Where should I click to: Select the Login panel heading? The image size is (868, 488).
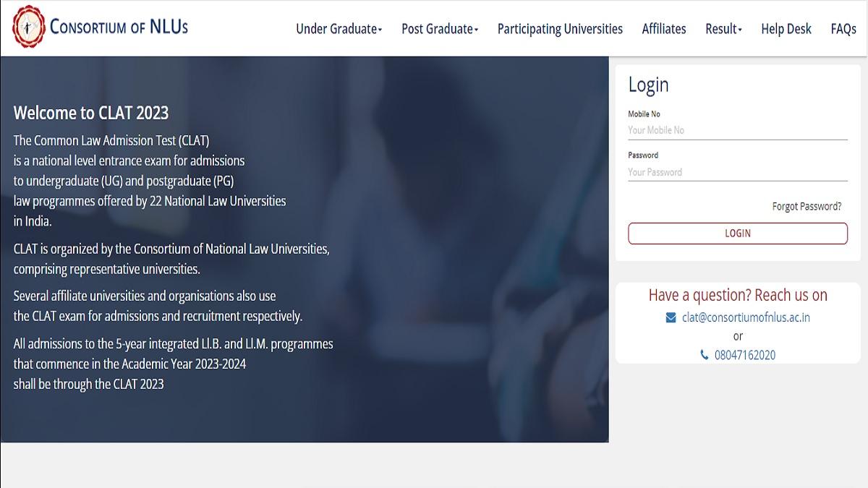click(x=648, y=85)
